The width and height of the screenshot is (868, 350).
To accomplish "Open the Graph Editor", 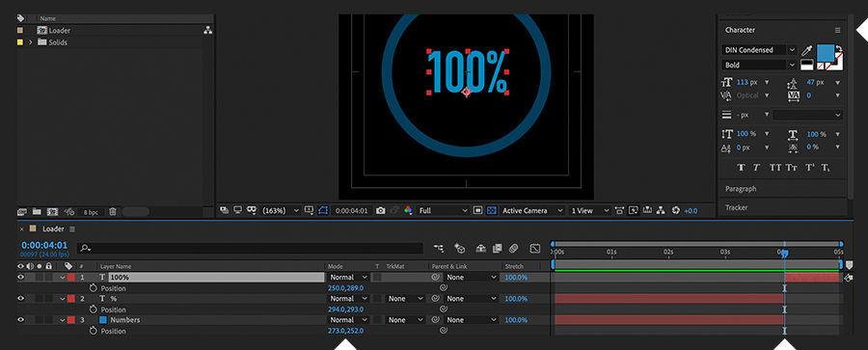I will [x=534, y=249].
